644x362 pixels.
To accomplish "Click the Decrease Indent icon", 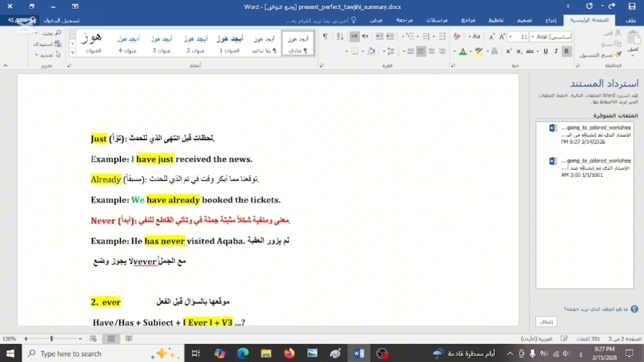I will [390, 37].
